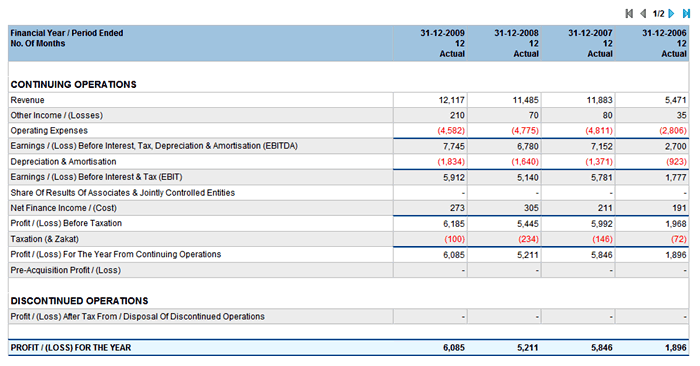700x366 pixels.
Task: Select Net Finance Income / (Cost) row label
Action: 63,208
